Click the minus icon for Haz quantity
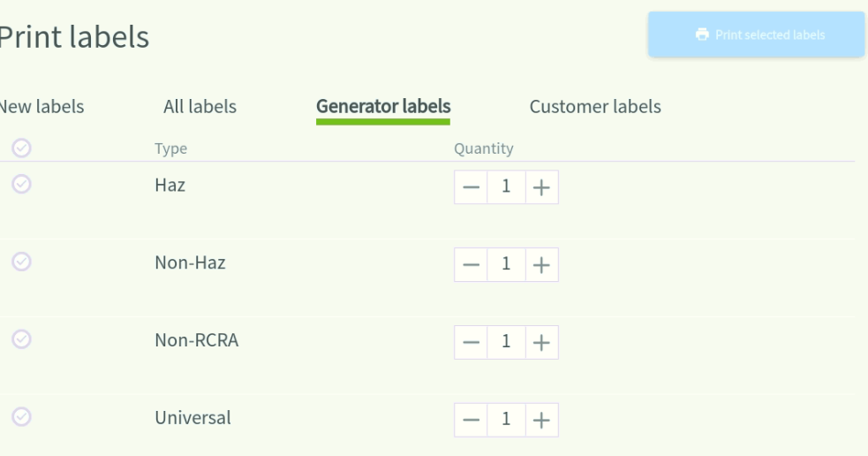This screenshot has height=456, width=868. click(472, 187)
